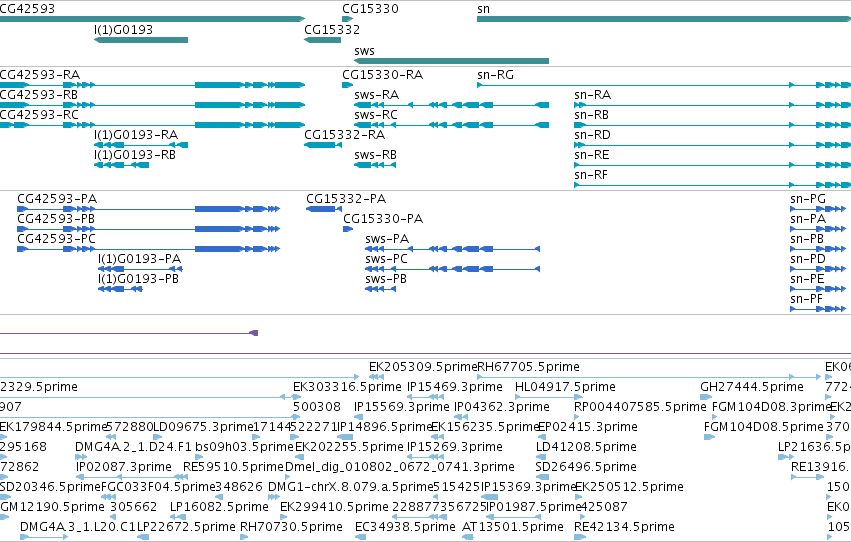Click EST IP02087.3prime
Screen dimensions: 851x542
(124, 467)
